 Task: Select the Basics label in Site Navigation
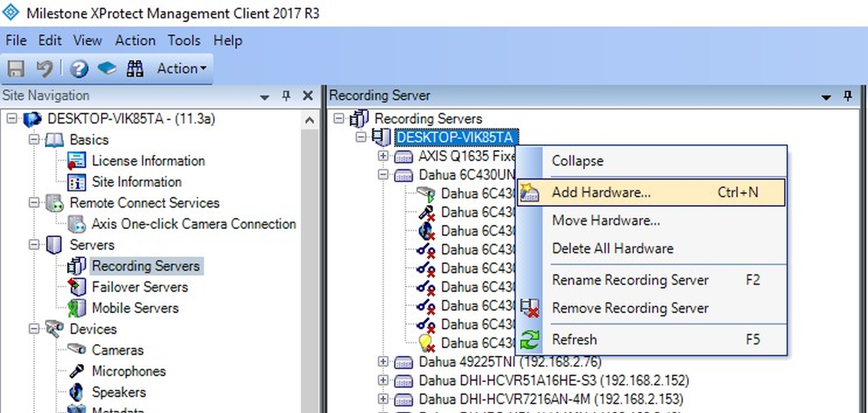[89, 140]
